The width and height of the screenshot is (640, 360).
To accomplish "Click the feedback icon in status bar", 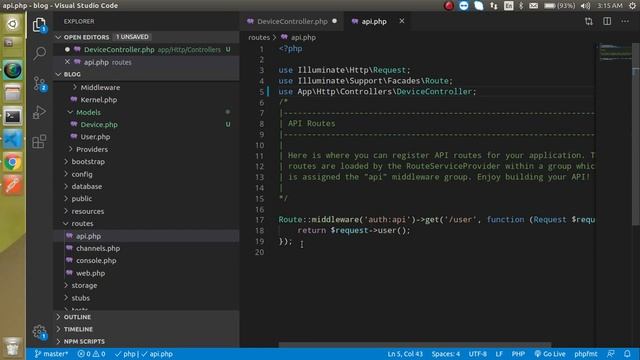I will pyautogui.click(x=611, y=354).
